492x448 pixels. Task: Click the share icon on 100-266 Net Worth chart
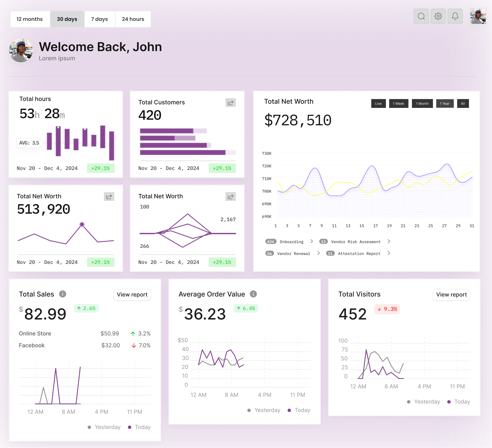[x=230, y=196]
